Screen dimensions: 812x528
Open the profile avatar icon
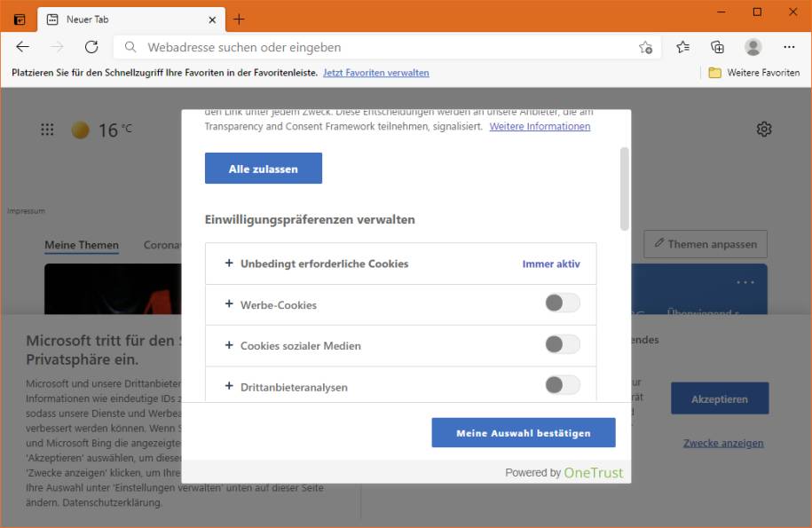pyautogui.click(x=753, y=47)
